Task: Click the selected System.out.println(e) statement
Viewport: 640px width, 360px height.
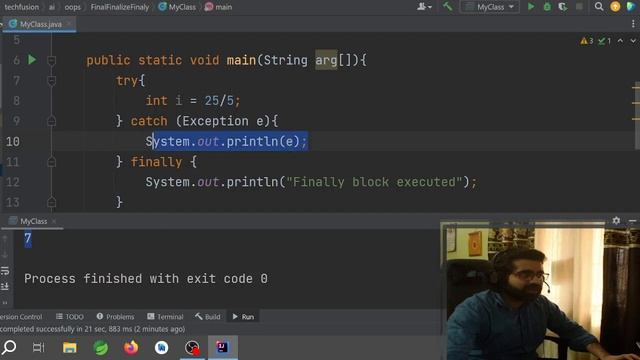Action: [x=227, y=142]
